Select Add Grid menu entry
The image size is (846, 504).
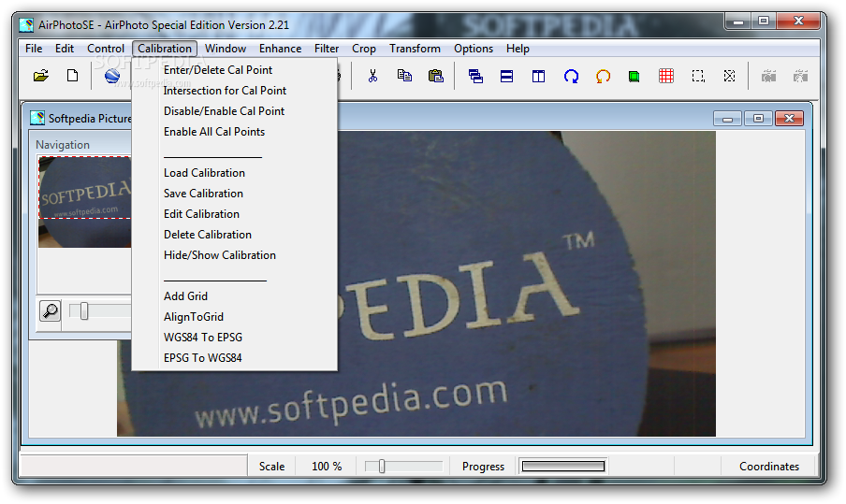[x=235, y=296]
